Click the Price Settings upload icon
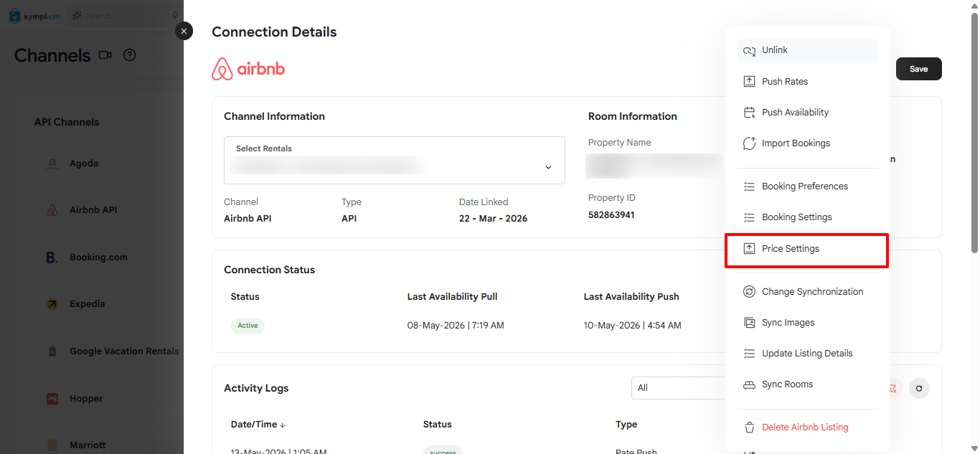 point(749,248)
